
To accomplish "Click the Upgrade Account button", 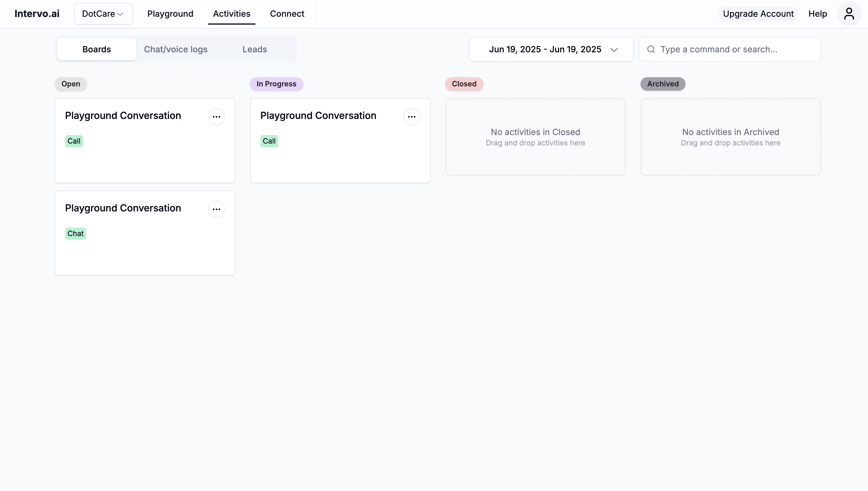I will (758, 14).
